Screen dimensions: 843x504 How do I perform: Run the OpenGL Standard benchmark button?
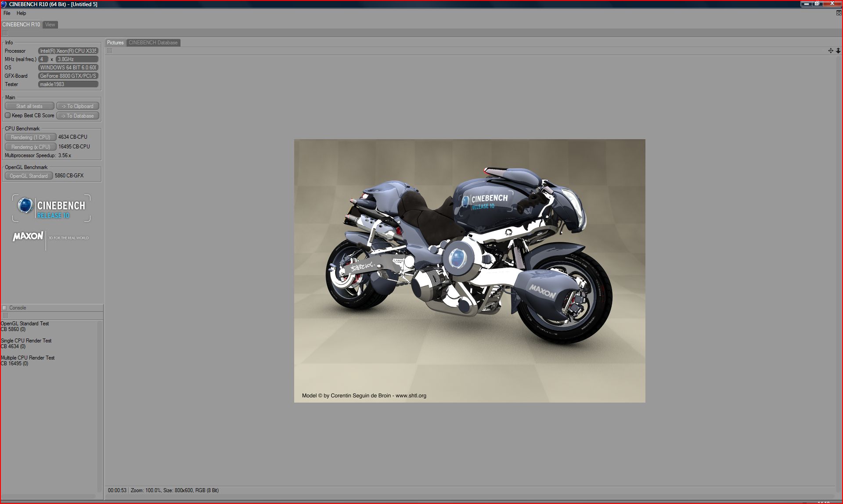click(x=29, y=176)
